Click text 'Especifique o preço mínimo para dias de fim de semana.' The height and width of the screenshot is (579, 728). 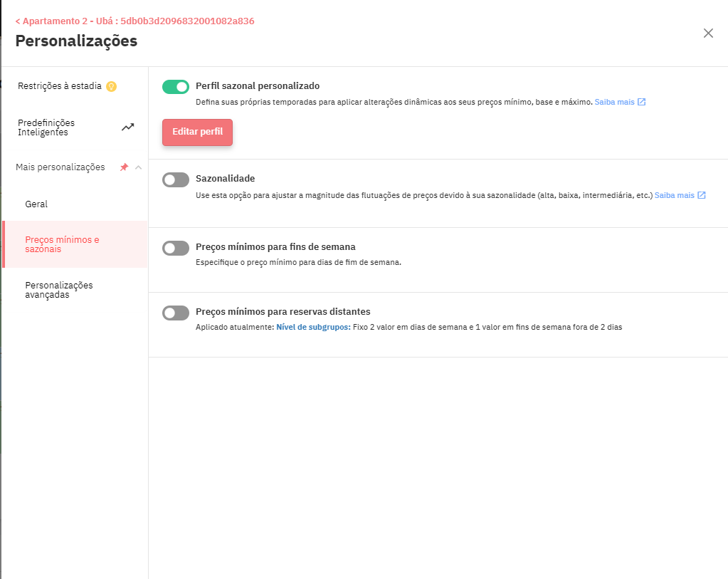pos(298,262)
